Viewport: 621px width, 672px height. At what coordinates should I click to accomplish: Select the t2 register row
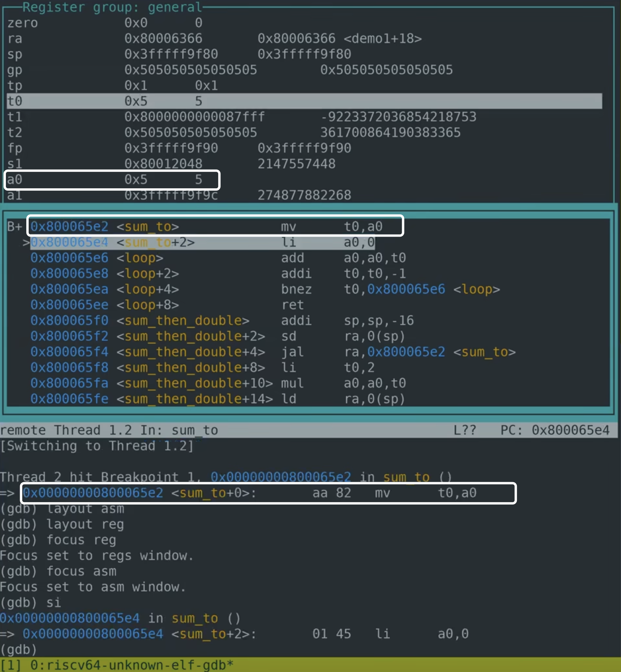[x=304, y=132]
